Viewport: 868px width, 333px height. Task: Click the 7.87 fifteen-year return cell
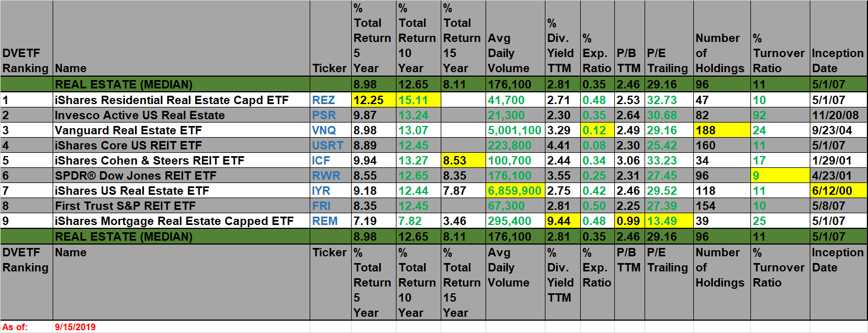coord(463,191)
